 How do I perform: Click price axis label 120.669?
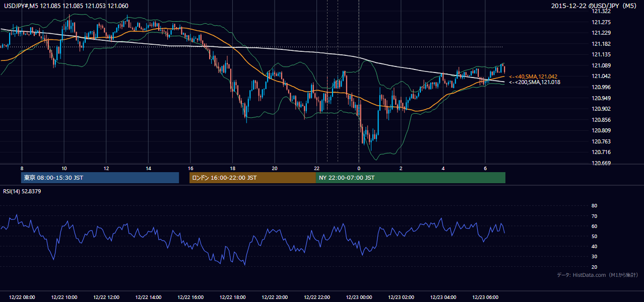(x=601, y=163)
